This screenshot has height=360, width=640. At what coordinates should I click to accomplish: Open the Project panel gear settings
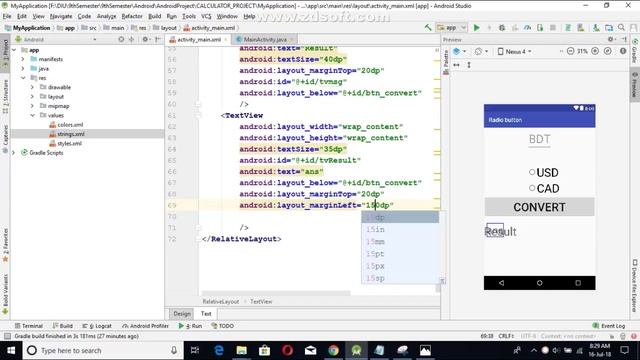point(145,40)
